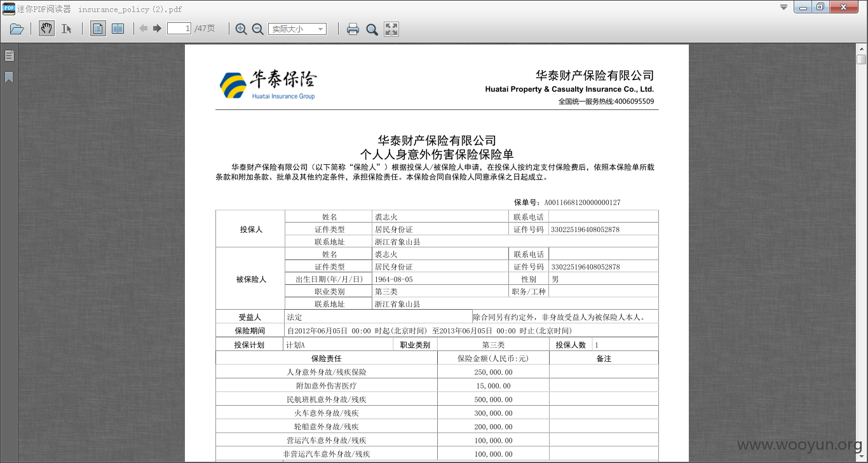Screen dimensions: 868x463
Task: Print the document via printer icon
Action: (353, 29)
